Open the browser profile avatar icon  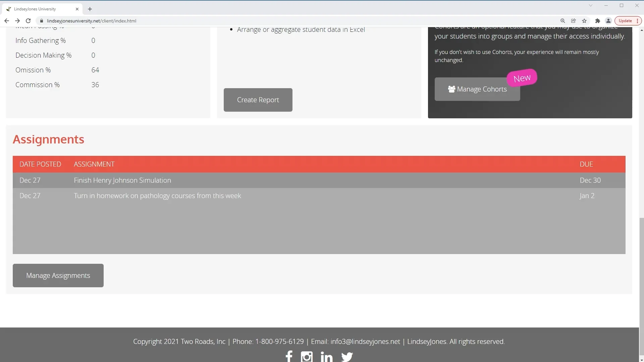tap(608, 21)
